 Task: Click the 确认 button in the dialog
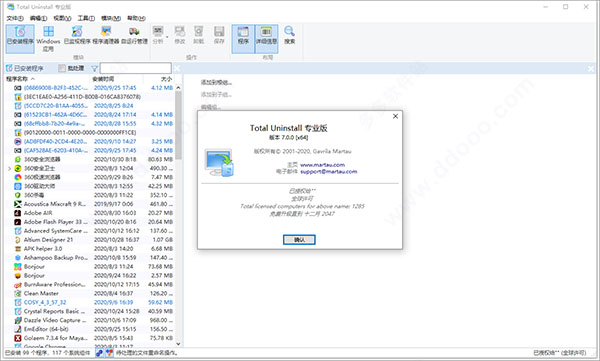(299, 240)
